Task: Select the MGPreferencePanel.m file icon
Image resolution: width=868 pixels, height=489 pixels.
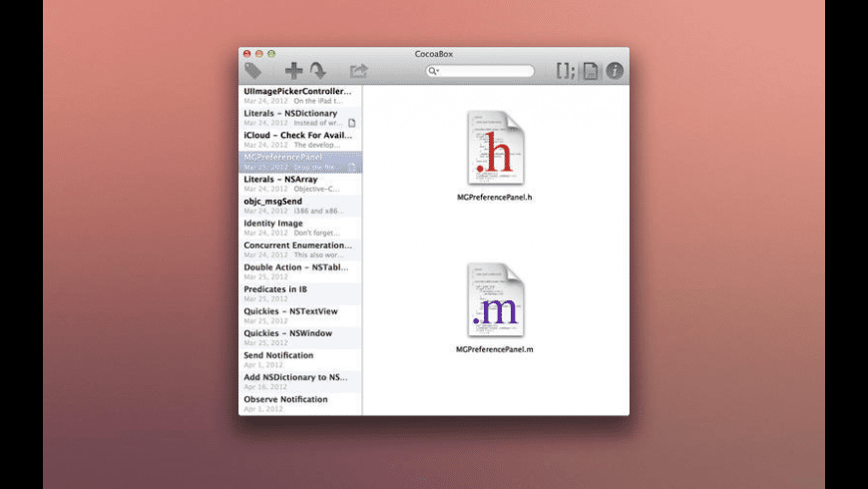Action: (496, 299)
